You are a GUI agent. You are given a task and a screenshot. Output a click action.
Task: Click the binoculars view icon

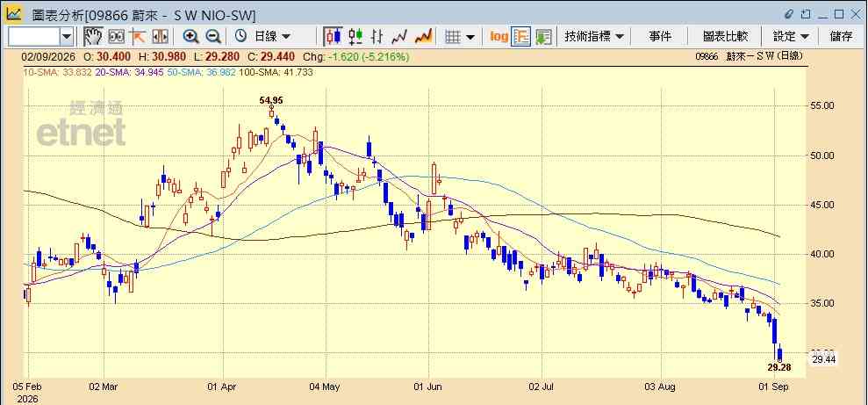(116, 37)
